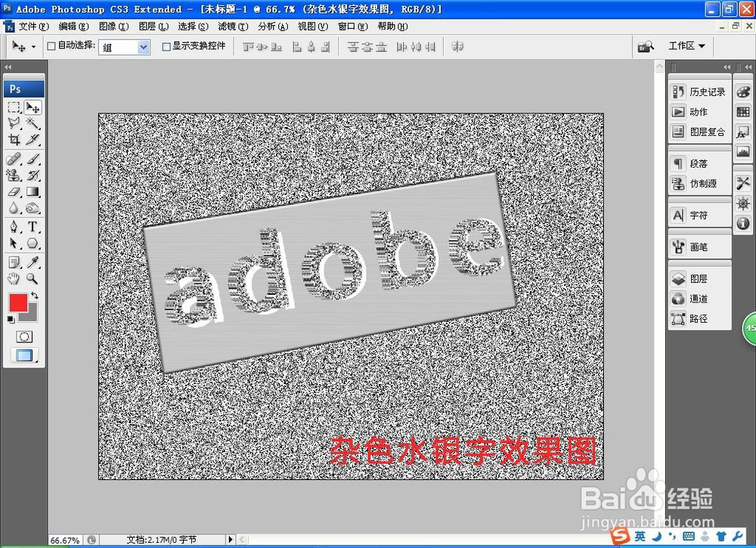Select the Gradient tool
This screenshot has width=756, height=548.
(x=33, y=192)
